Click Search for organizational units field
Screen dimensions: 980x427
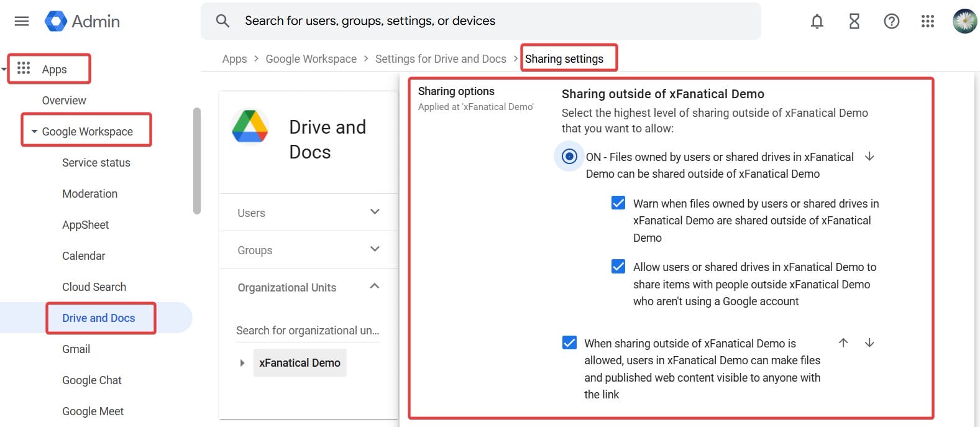coord(308,331)
